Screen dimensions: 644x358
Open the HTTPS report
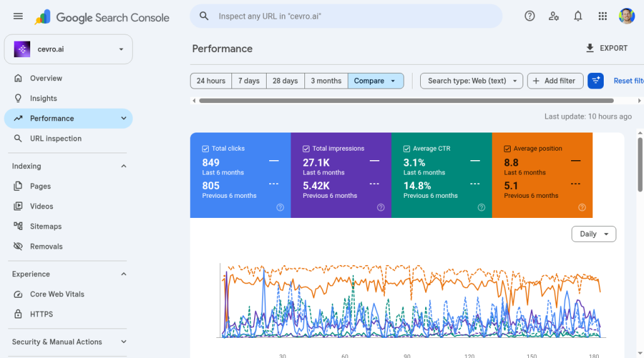coord(68,314)
